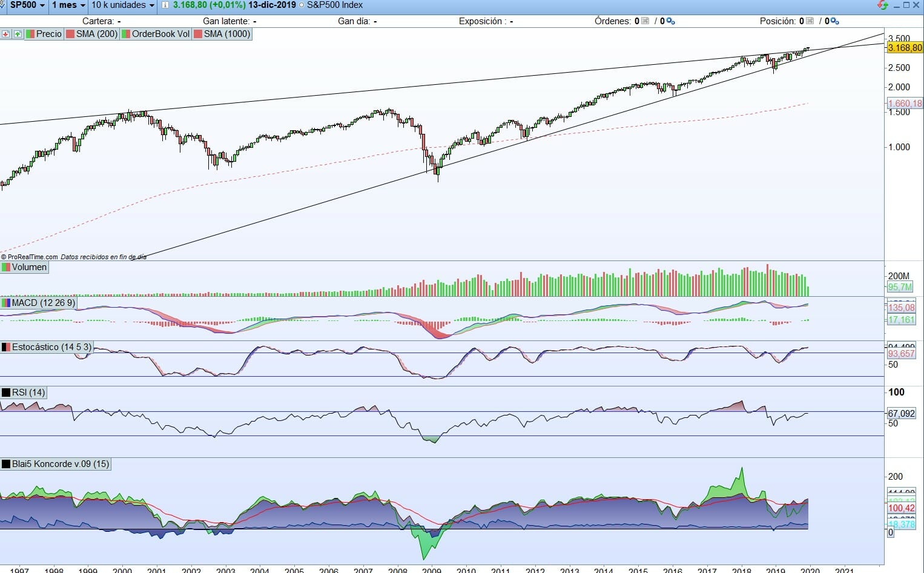Click the Cartera field in the status row
This screenshot has width=924, height=573.
point(102,21)
